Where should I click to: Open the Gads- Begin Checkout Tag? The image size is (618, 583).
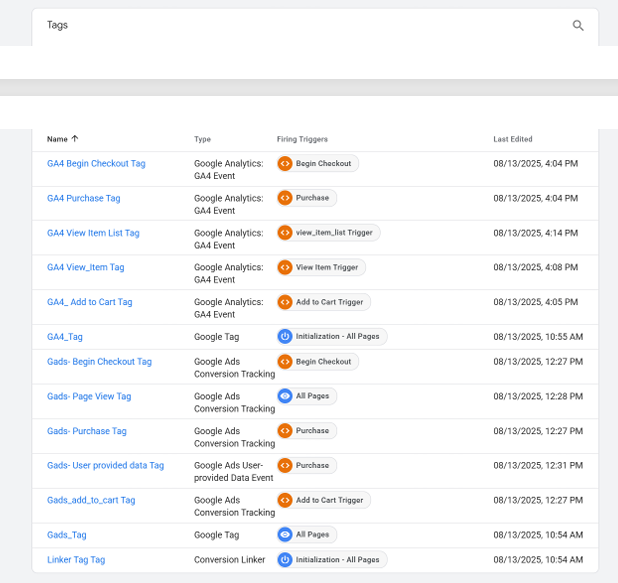pos(99,361)
